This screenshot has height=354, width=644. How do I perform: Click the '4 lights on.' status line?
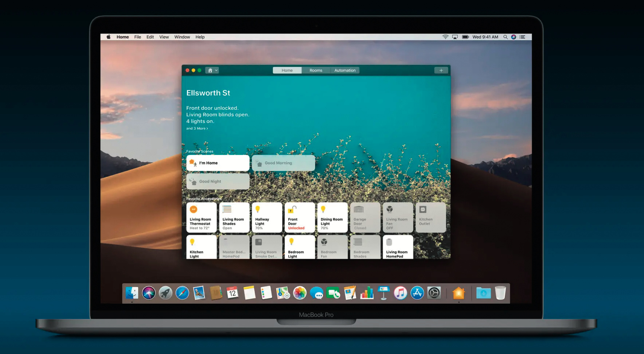coord(200,121)
